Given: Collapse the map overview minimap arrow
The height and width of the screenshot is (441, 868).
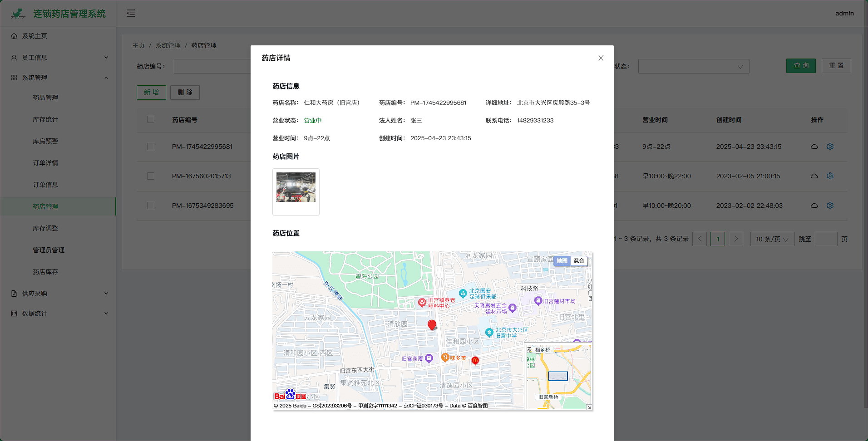Looking at the screenshot, I should click(x=589, y=407).
